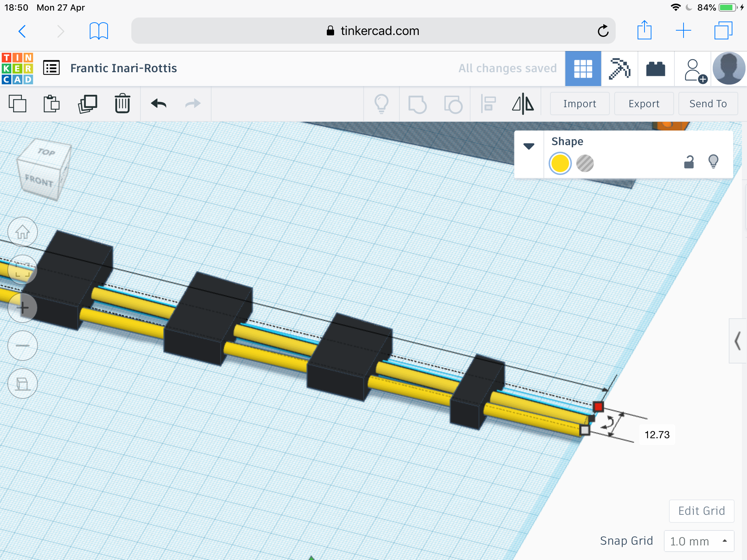Image resolution: width=747 pixels, height=560 pixels.
Task: Click the 12.73 dimension value
Action: 657,435
